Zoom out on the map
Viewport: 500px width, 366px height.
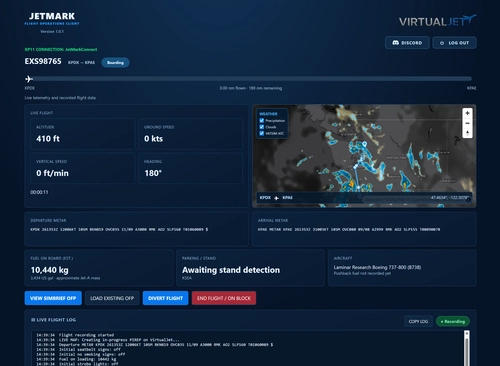point(467,123)
